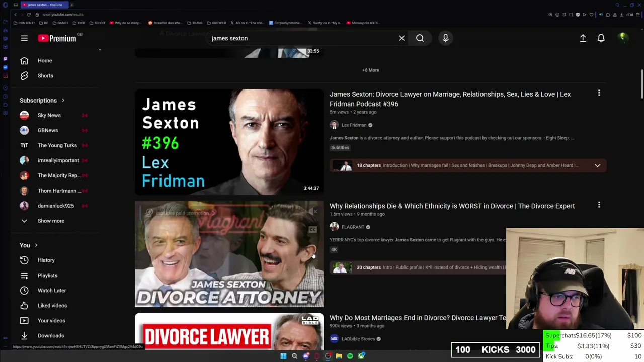Open GAMES bookmark folder

pos(60,23)
